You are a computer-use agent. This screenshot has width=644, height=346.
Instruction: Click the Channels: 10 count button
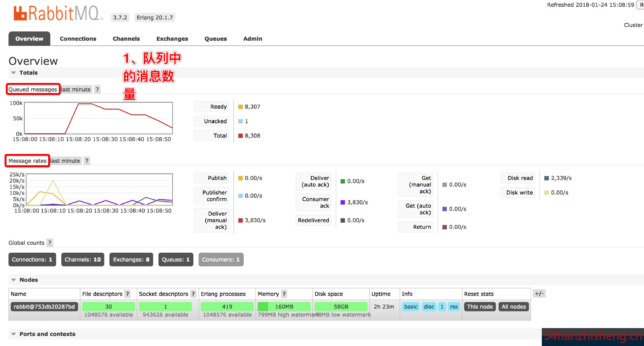[x=83, y=260]
